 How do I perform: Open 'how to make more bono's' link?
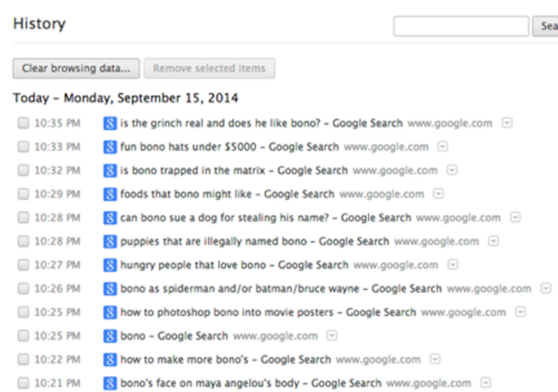tap(226, 359)
